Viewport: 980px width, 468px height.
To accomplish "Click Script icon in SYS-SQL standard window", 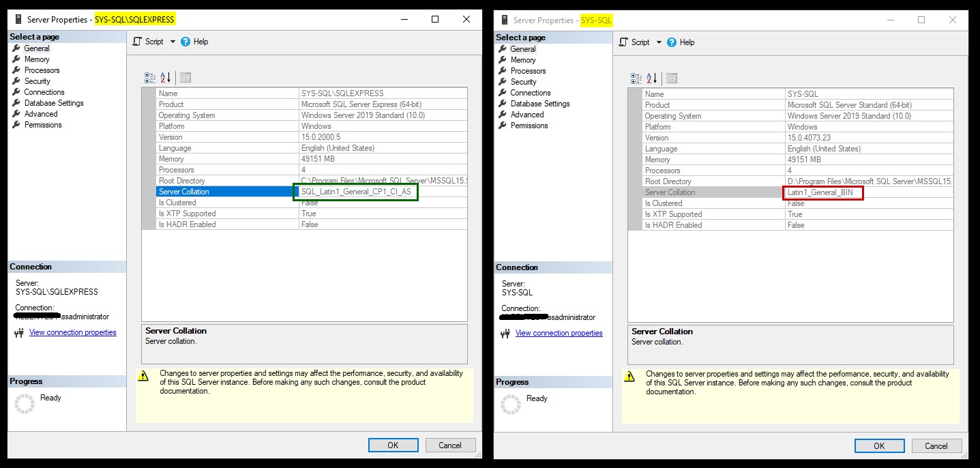I will [623, 42].
